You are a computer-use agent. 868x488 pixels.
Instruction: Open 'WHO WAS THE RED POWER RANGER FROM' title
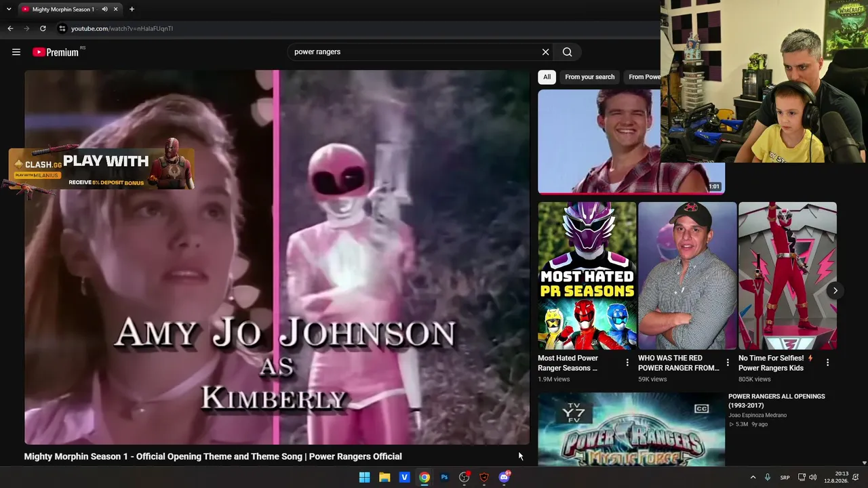click(678, 363)
